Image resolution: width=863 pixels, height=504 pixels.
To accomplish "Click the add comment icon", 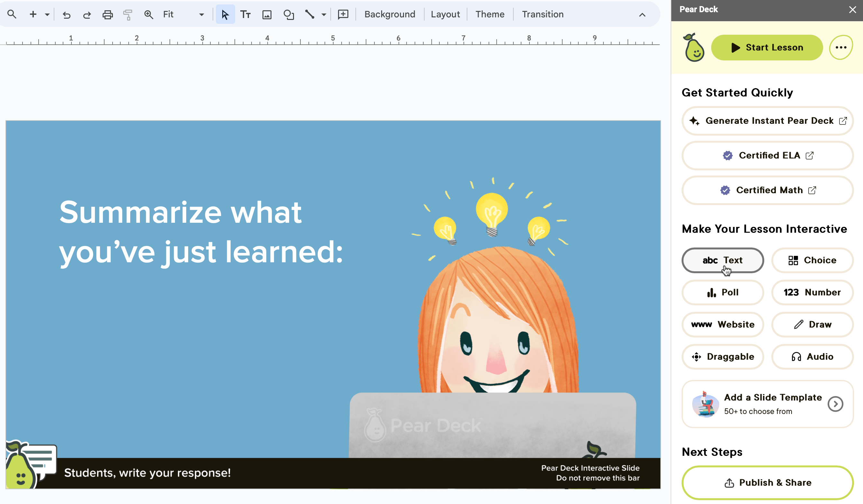I will (x=343, y=14).
